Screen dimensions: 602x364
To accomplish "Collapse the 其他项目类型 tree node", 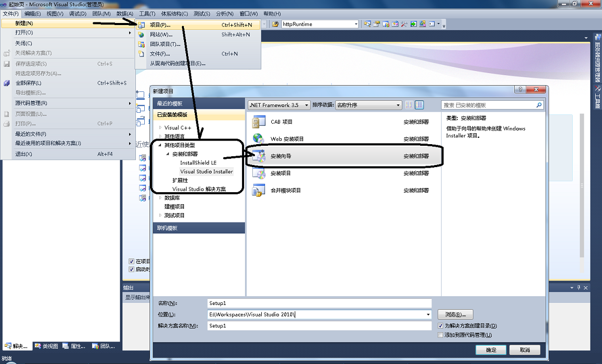I will pos(160,145).
